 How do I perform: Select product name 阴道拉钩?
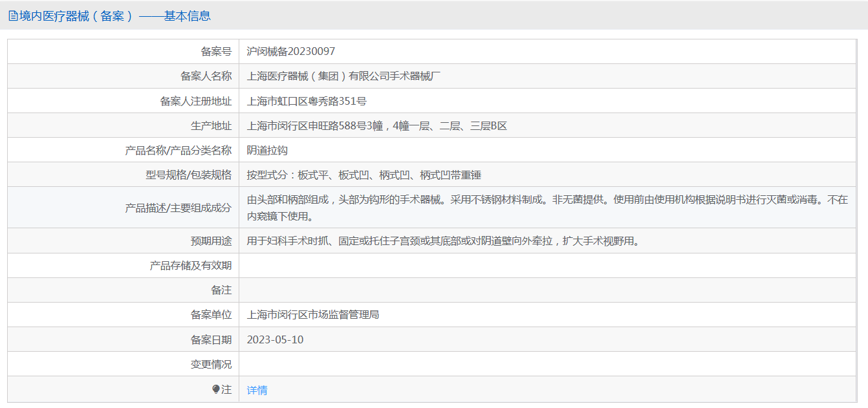[267, 150]
